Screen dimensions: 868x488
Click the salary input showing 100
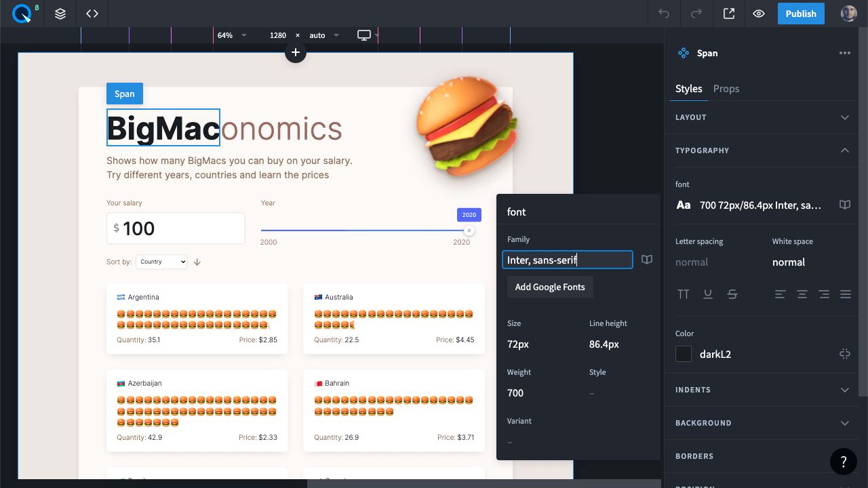tap(176, 228)
